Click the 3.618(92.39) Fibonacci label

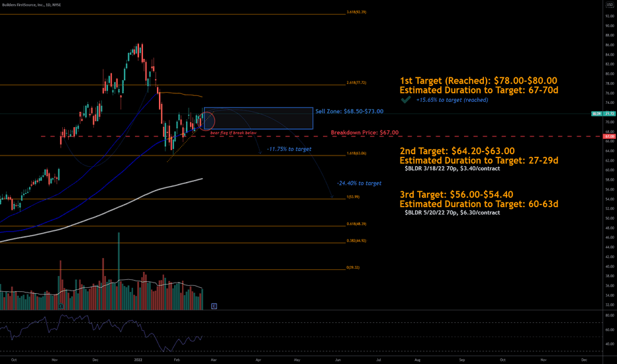tap(357, 12)
